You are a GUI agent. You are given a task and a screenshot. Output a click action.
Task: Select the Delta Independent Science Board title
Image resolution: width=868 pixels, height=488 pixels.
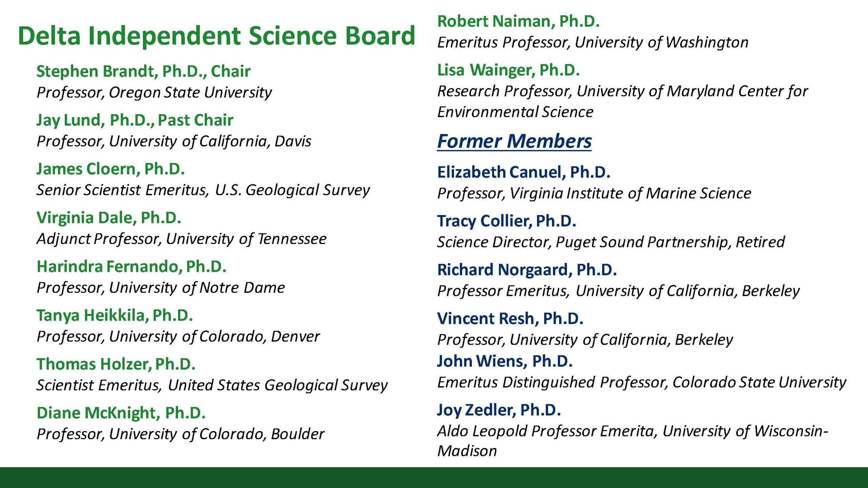click(216, 36)
